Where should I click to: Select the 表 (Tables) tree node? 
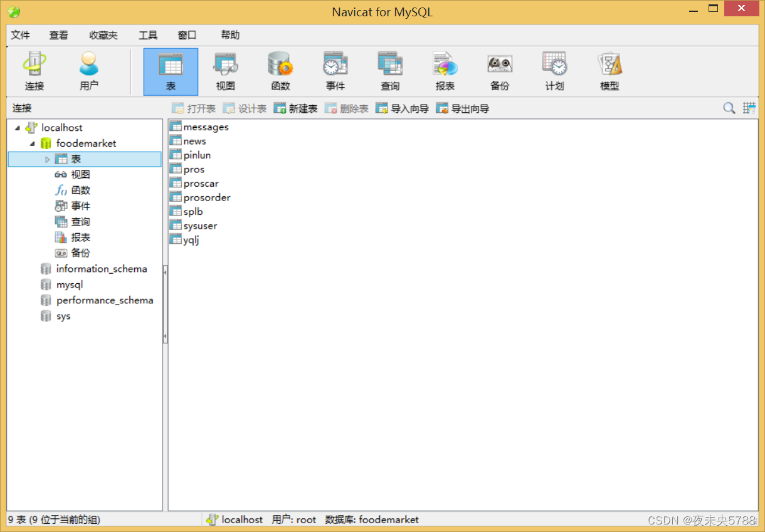coord(85,159)
